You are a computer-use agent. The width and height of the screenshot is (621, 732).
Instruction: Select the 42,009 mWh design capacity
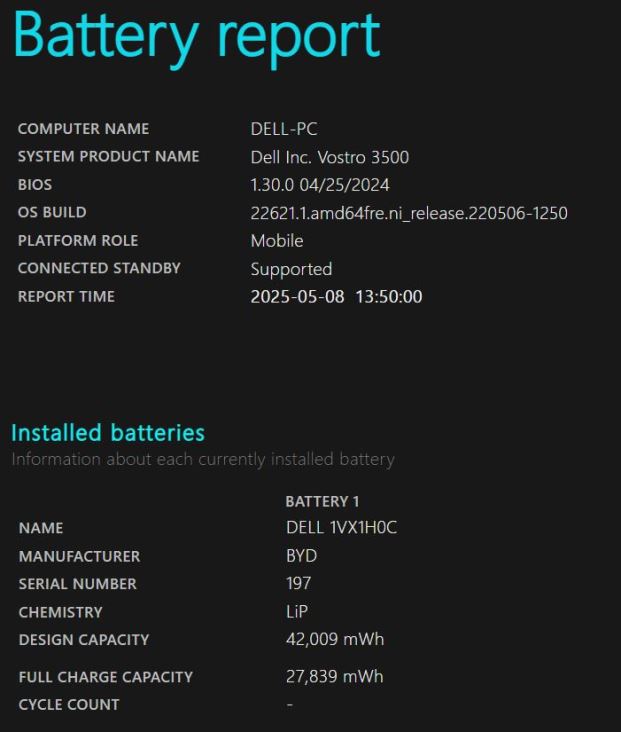335,639
